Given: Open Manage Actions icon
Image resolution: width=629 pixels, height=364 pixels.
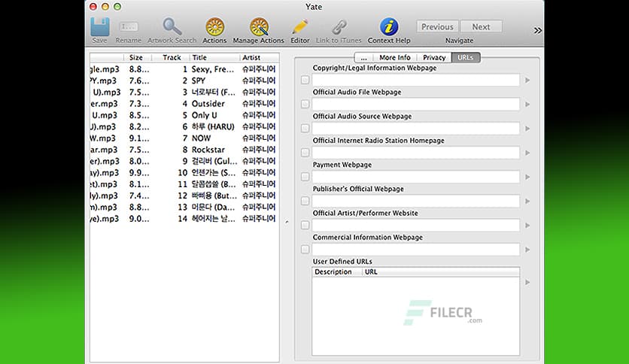Looking at the screenshot, I should tap(259, 27).
